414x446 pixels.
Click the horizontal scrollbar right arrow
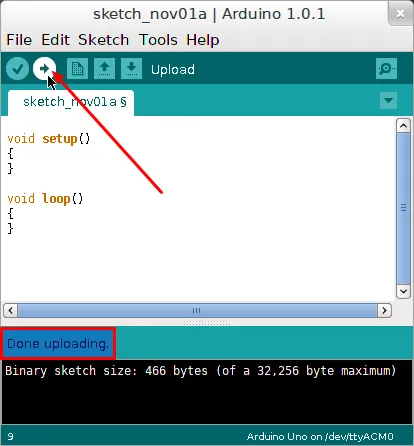384,310
